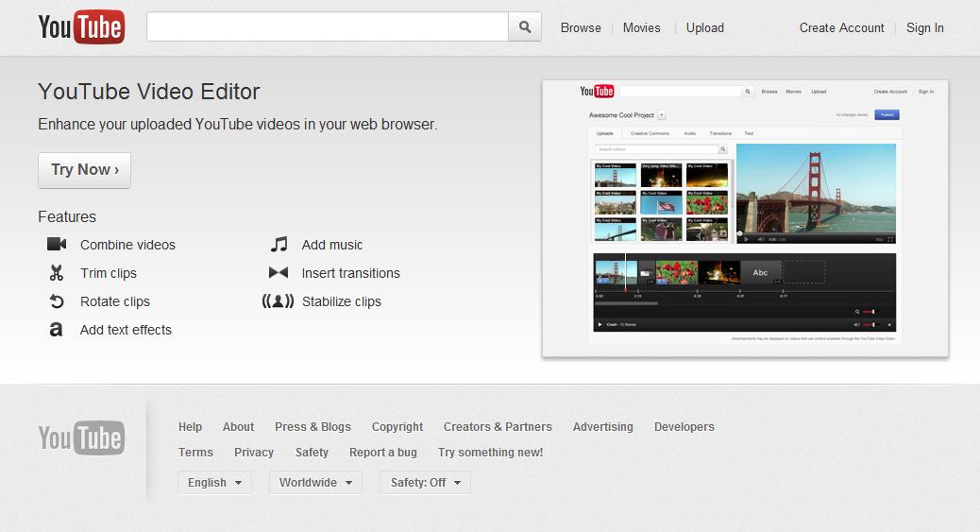This screenshot has height=532, width=980.
Task: Open the Creators & Partners link
Action: (x=498, y=427)
